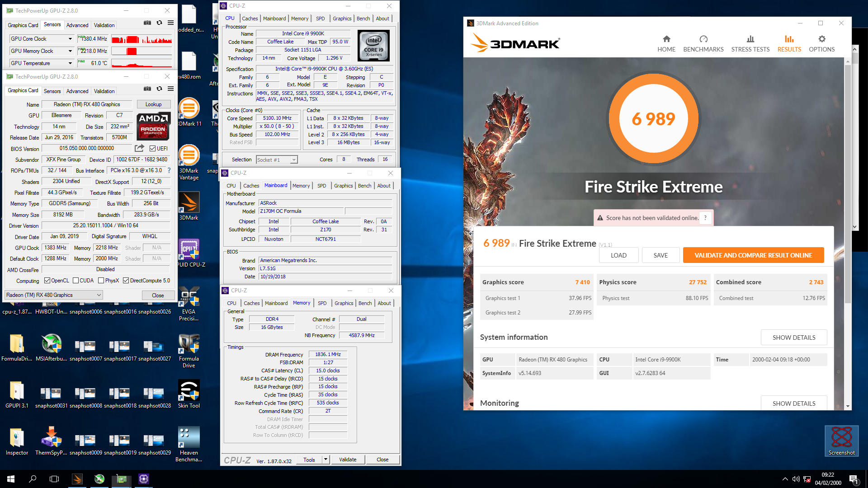The height and width of the screenshot is (488, 868).
Task: Open the SPD tab in CPU-Z Mainboard window
Action: (x=321, y=186)
